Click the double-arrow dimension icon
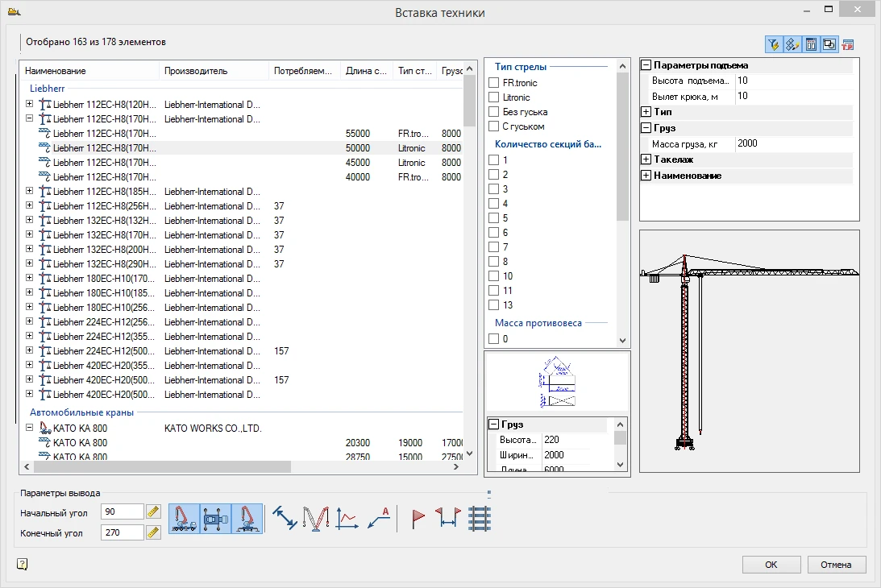Image resolution: width=881 pixels, height=588 pixels. (x=285, y=518)
